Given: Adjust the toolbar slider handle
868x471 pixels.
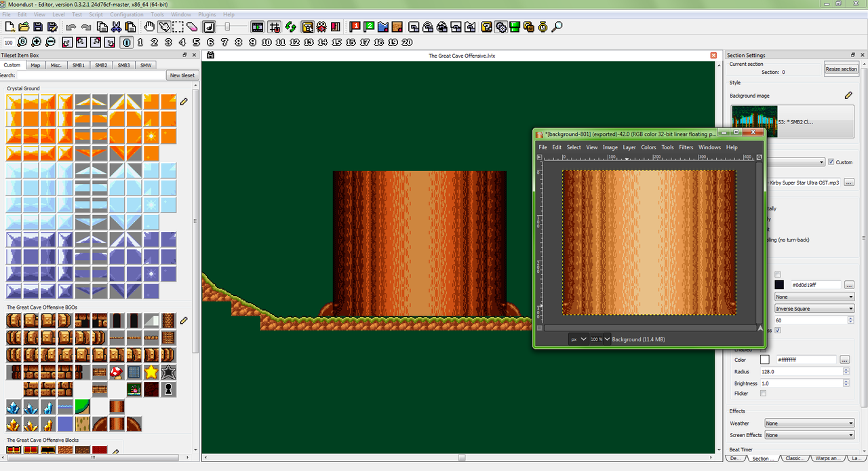Looking at the screenshot, I should tap(226, 26).
